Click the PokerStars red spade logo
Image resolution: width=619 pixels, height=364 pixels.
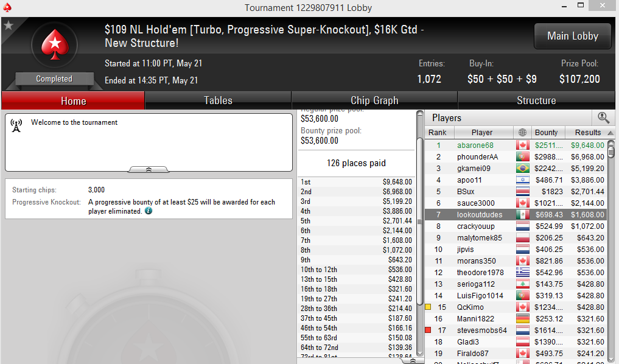(55, 44)
